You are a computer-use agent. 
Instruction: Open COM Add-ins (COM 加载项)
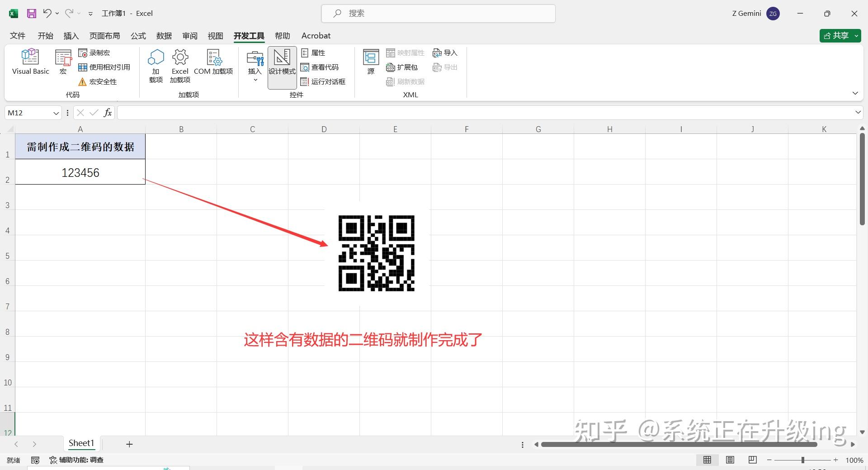tap(213, 62)
